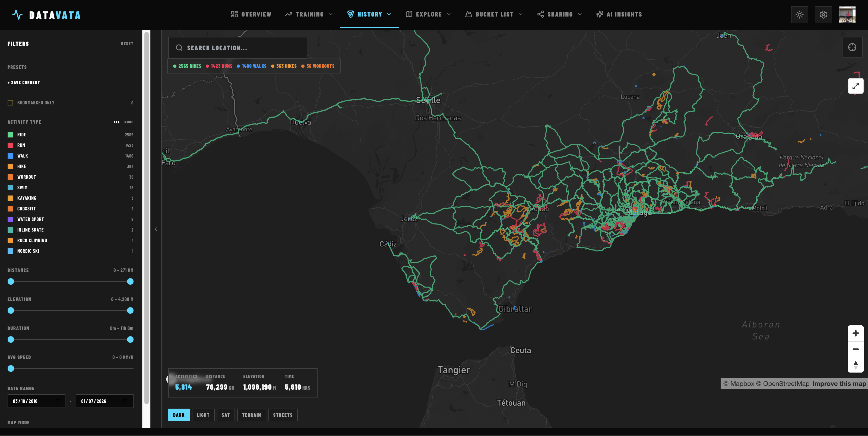Expand the Sharing menu chevron

[579, 14]
